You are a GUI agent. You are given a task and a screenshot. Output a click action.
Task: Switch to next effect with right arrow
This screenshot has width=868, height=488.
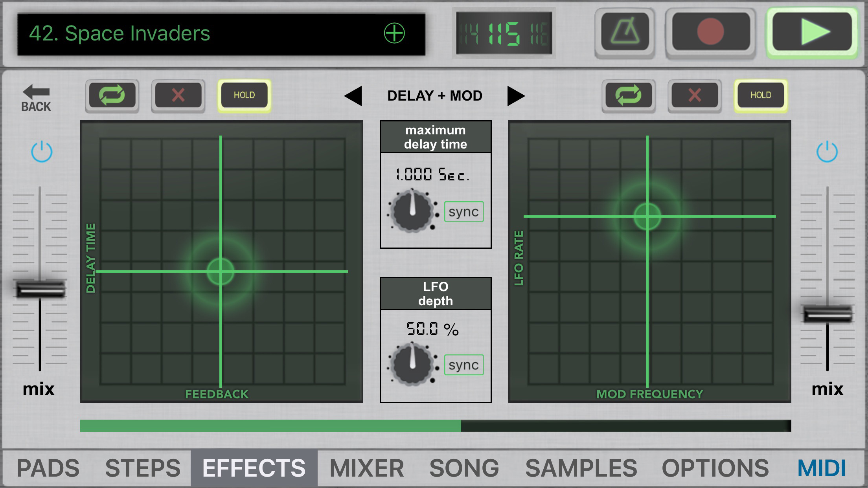[x=516, y=96]
